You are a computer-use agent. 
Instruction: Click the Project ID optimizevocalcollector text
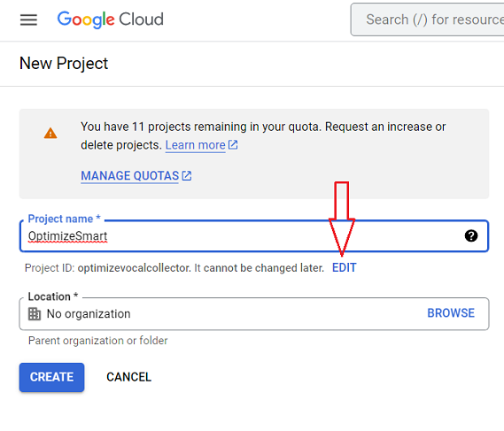(x=134, y=268)
